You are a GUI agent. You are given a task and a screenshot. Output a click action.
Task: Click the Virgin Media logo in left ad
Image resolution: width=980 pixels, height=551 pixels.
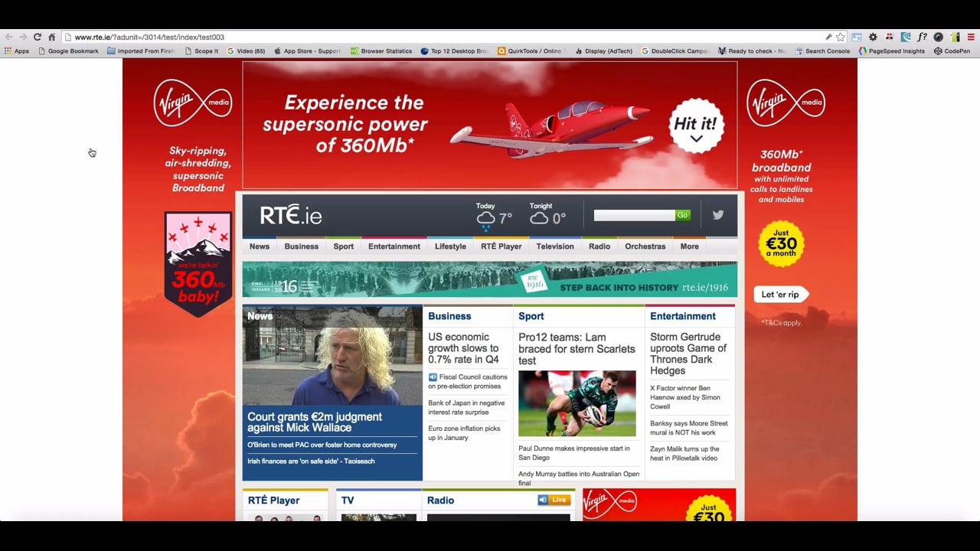click(192, 103)
